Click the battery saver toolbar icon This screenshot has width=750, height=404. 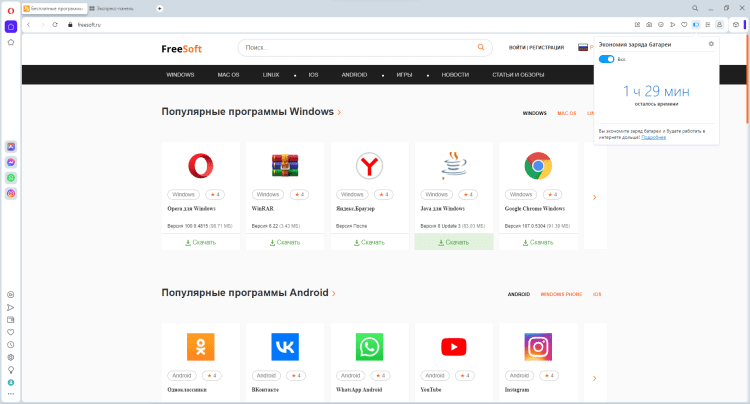pos(696,25)
